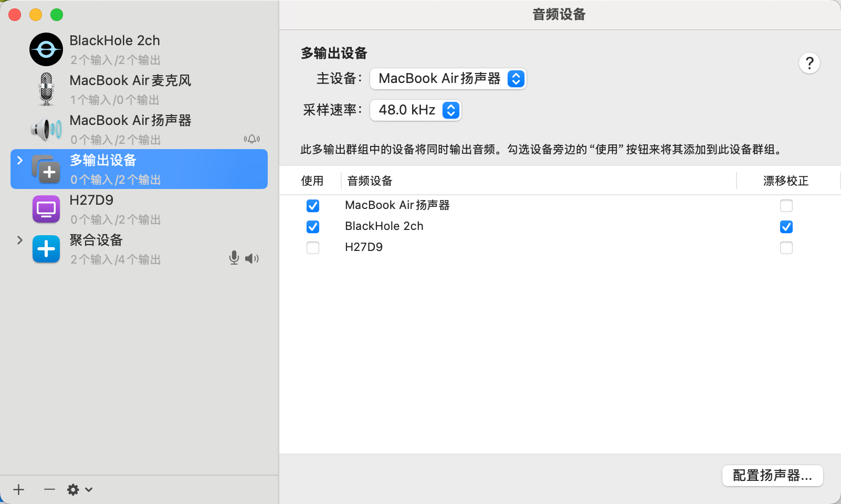This screenshot has width=841, height=504.
Task: Close the 音频设备 window
Action: [15, 15]
